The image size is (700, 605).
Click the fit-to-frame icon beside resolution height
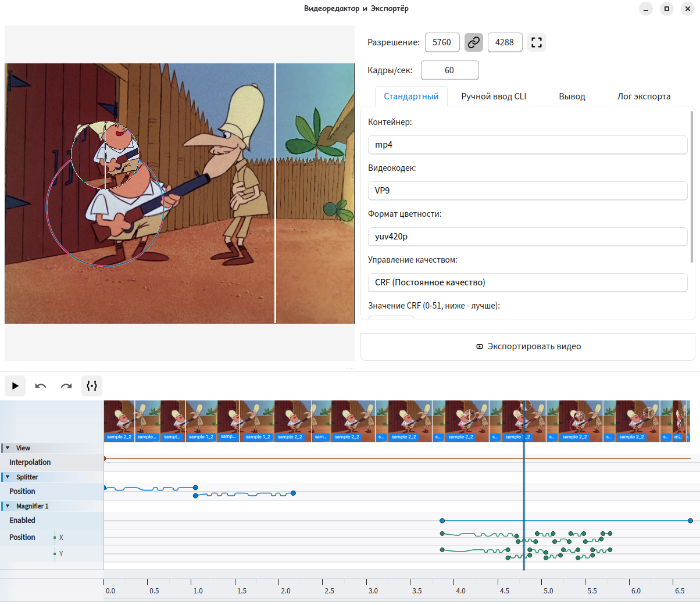[537, 42]
